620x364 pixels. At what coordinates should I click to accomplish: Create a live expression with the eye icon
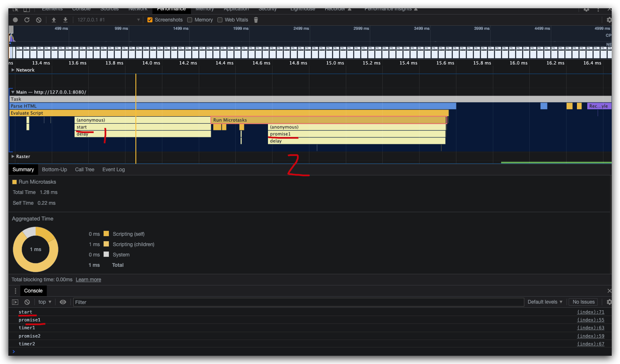click(x=63, y=302)
